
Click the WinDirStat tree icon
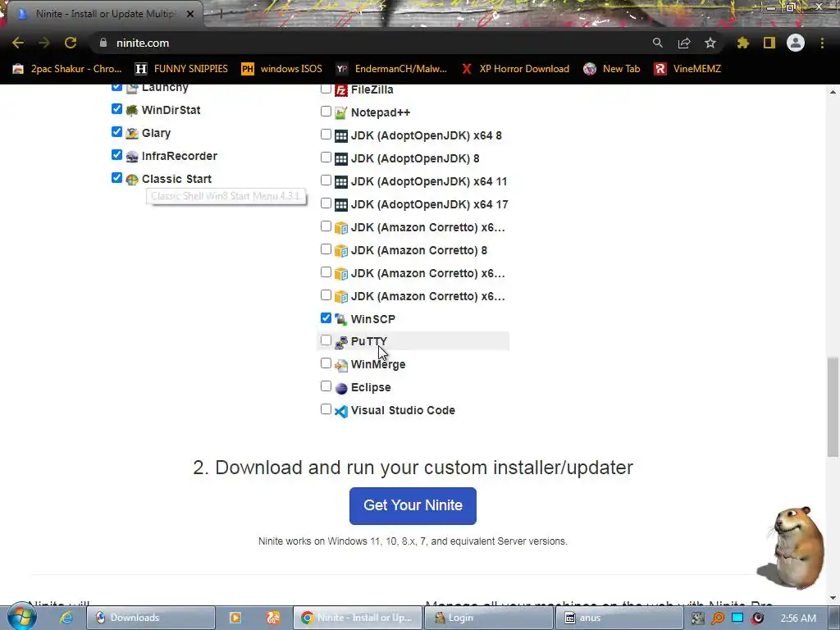132,111
